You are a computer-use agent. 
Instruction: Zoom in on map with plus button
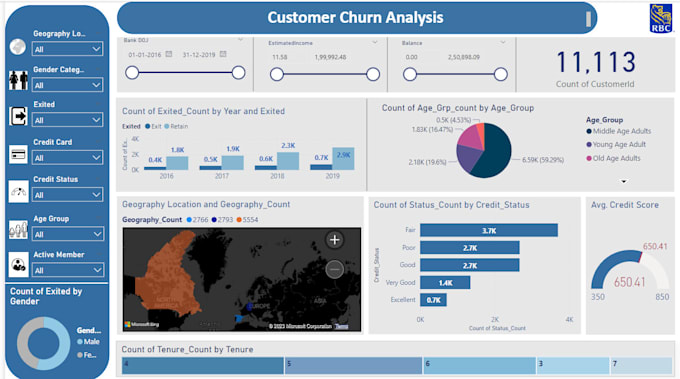tap(334, 239)
